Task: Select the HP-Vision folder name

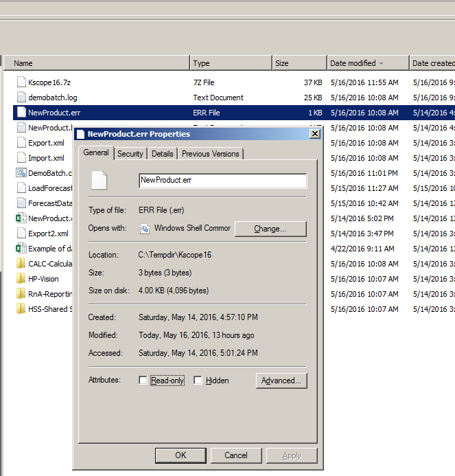Action: 43,279
